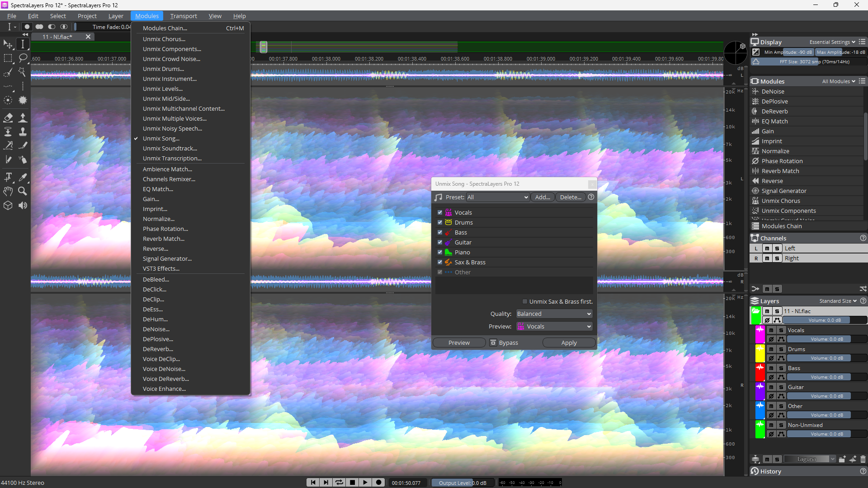The height and width of the screenshot is (488, 868).
Task: Select the Amplify tool
Action: pos(23,117)
